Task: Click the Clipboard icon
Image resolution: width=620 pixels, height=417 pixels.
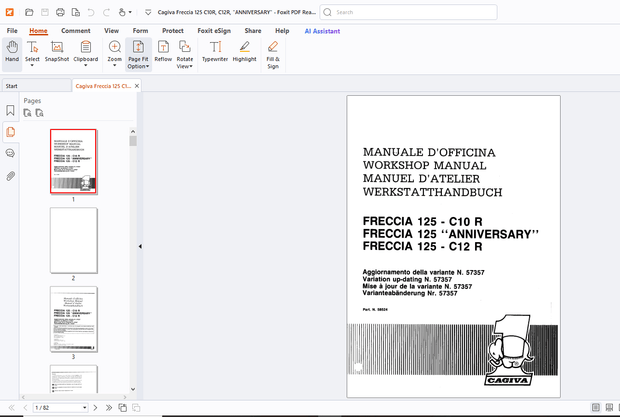Action: coord(86,47)
